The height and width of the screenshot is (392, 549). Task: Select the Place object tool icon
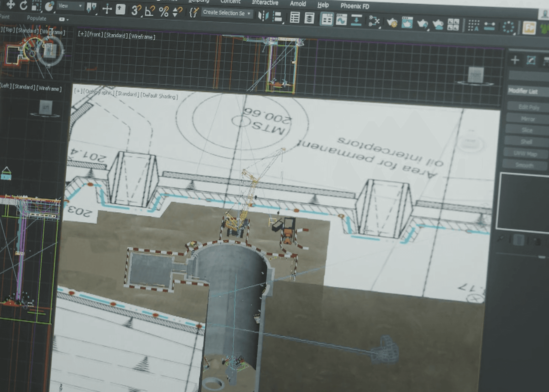[x=49, y=6]
